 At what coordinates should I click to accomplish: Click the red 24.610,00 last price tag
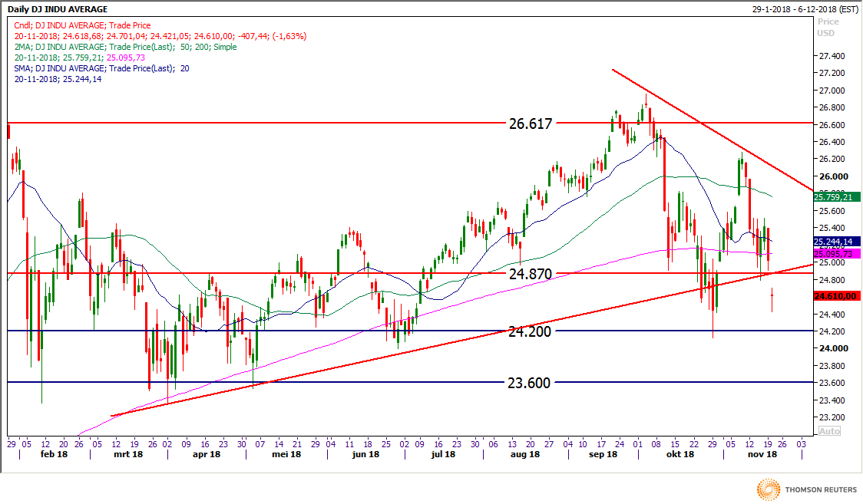coord(836,296)
